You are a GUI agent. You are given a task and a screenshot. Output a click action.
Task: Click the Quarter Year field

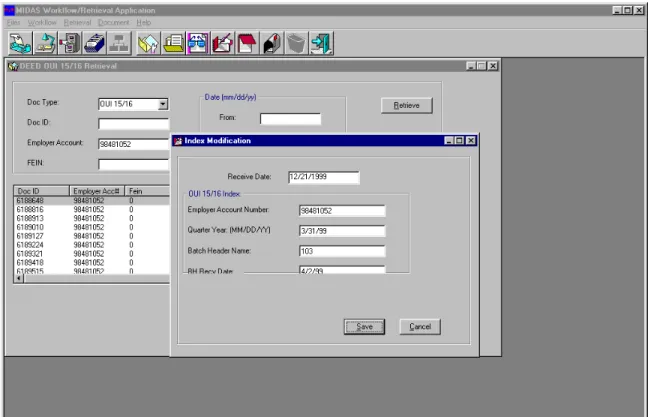pyautogui.click(x=342, y=231)
